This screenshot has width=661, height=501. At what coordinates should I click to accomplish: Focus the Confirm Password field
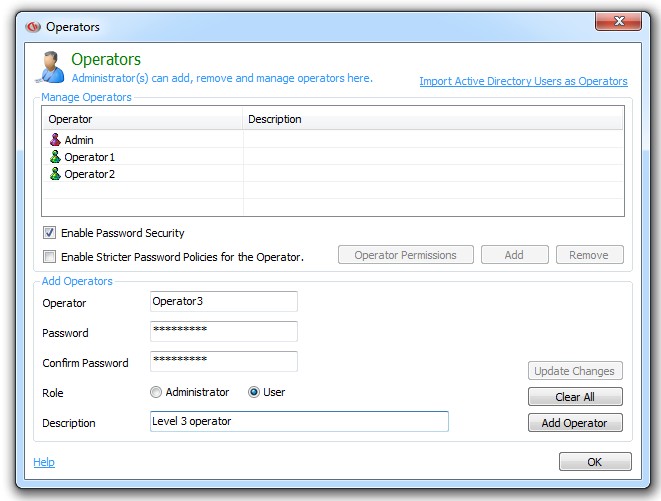pyautogui.click(x=223, y=362)
